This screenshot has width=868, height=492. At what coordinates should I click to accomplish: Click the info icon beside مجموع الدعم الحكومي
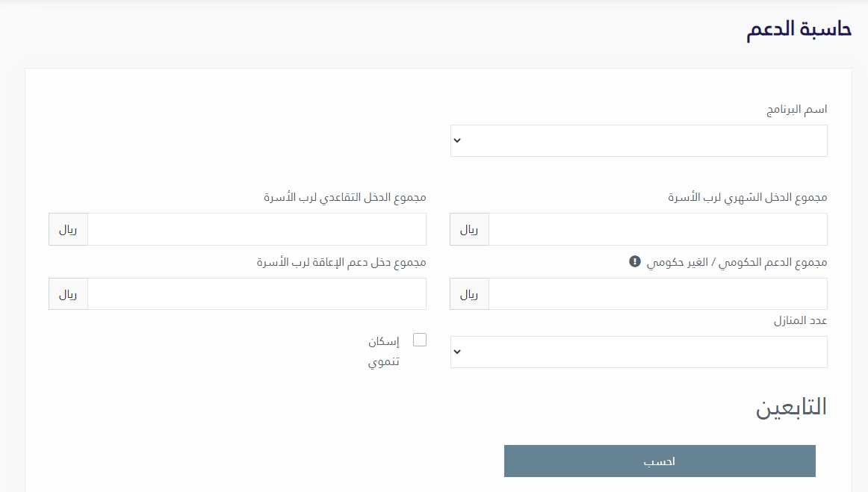pos(634,261)
